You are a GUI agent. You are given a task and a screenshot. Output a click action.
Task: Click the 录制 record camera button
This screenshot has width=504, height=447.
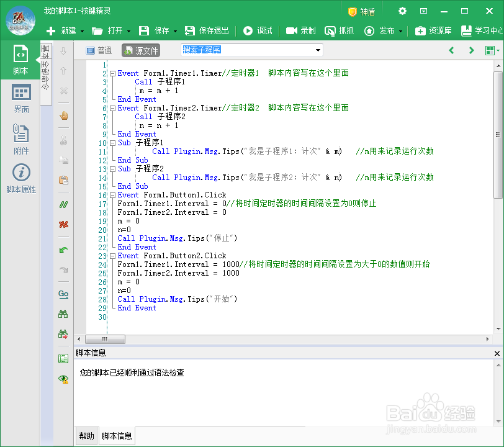click(x=300, y=30)
